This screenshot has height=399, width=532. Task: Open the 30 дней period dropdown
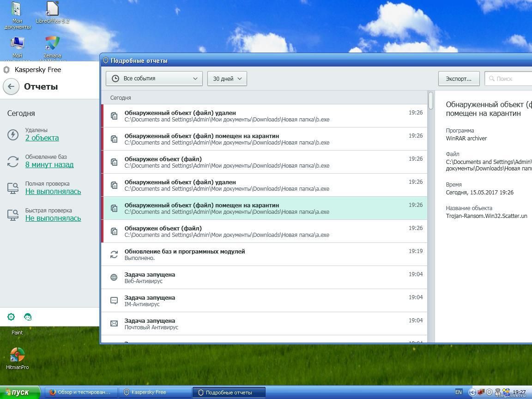point(227,79)
